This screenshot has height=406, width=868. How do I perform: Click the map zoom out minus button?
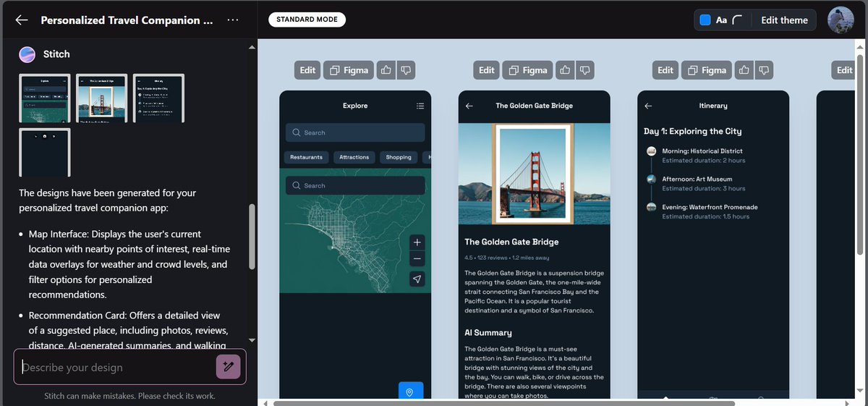pos(417,258)
